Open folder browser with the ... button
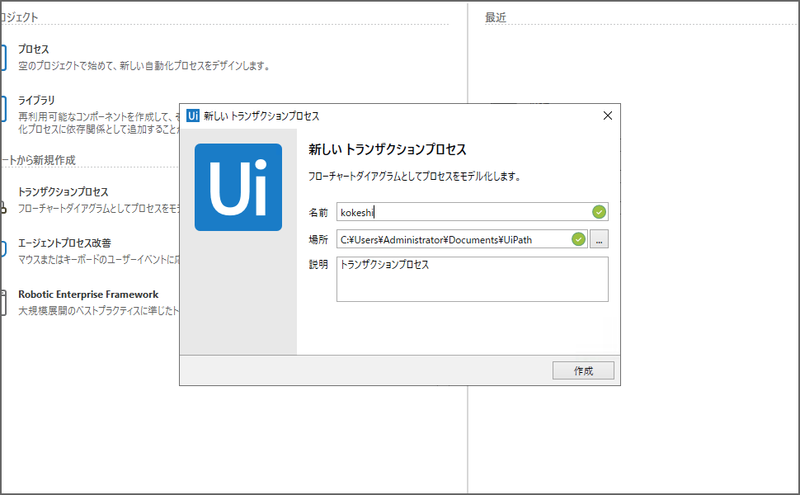Screen dimensions: 800x495 pos(599,239)
